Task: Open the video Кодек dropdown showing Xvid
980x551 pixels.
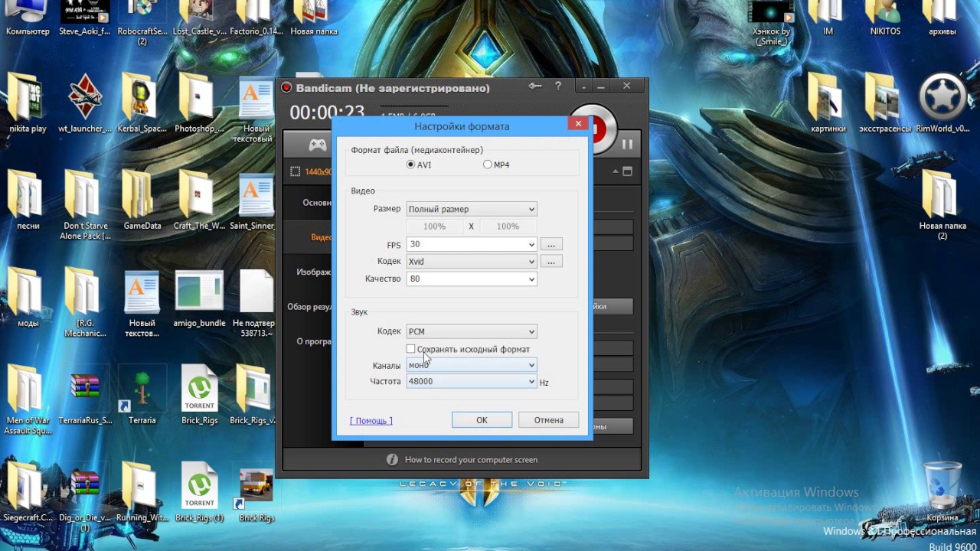Action: point(471,261)
